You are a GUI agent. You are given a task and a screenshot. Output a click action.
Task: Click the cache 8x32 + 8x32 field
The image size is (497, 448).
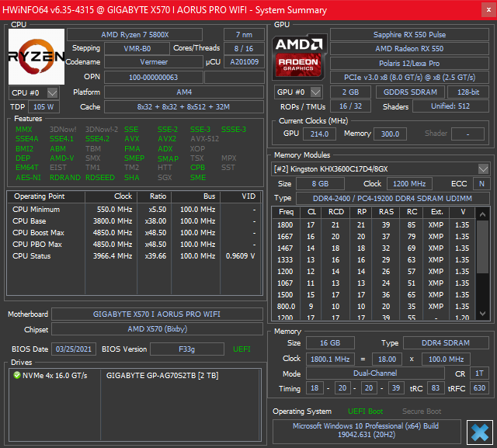[x=184, y=107]
